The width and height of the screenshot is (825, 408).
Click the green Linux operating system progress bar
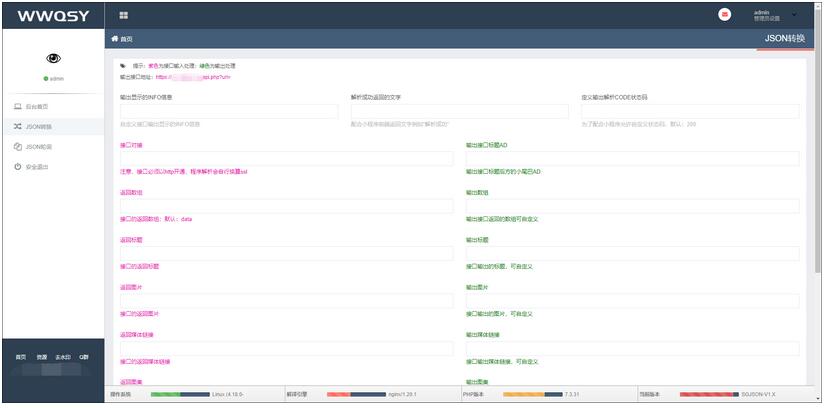pos(180,394)
